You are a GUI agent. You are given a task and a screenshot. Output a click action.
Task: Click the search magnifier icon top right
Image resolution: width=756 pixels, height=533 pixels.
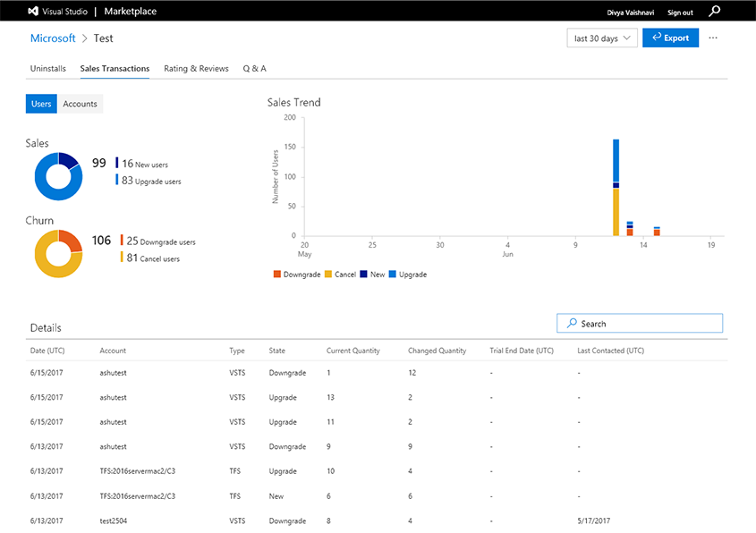coord(713,11)
